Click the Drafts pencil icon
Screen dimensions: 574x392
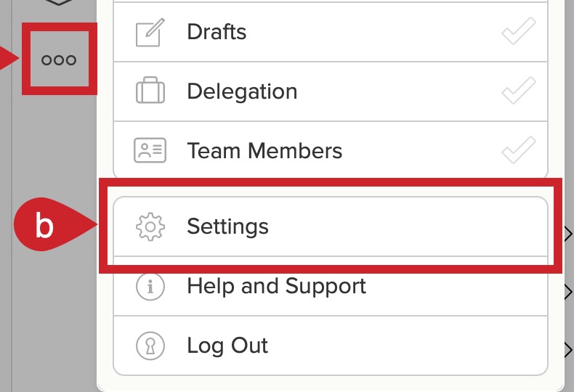click(150, 32)
